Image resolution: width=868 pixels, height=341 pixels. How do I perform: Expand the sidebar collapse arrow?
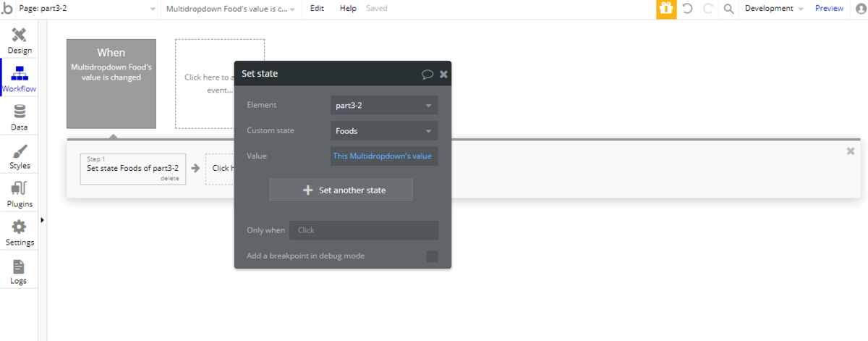[x=42, y=219]
